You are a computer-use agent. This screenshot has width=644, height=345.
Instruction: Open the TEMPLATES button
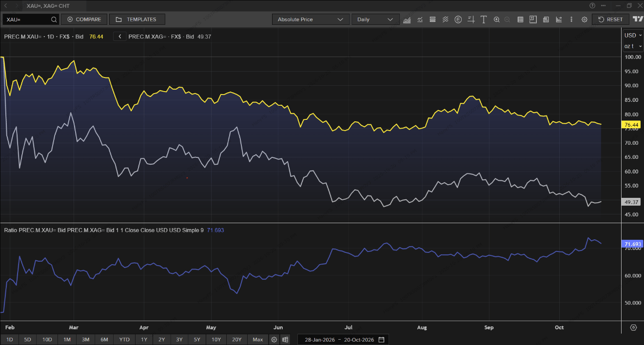[137, 19]
